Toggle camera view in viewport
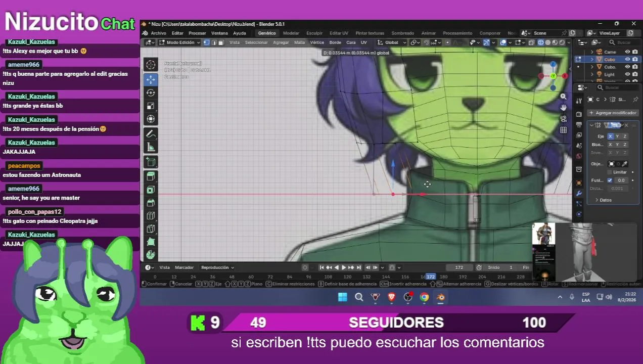Screen dimensions: 643x364 coord(563,119)
